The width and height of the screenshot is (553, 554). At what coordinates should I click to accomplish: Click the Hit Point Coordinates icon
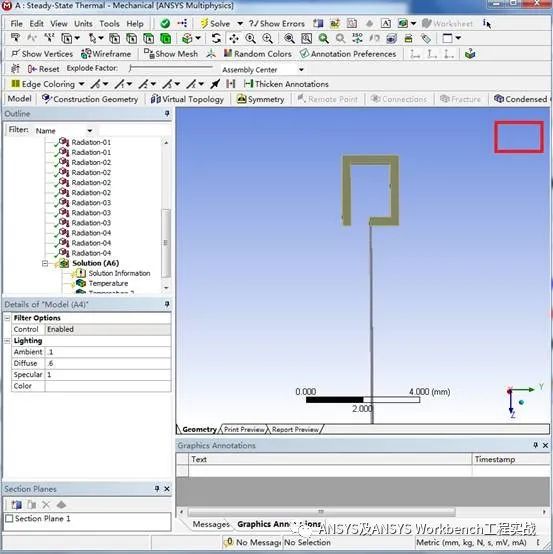[49, 38]
